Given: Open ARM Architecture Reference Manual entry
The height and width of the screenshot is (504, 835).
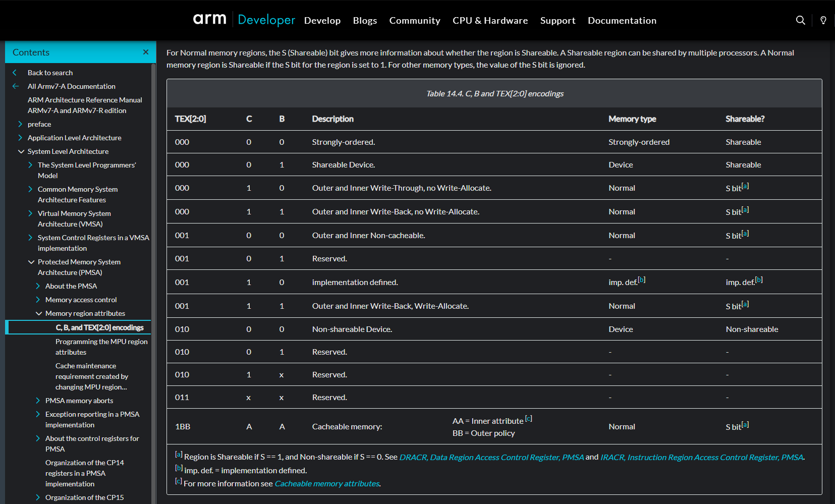Looking at the screenshot, I should pyautogui.click(x=85, y=105).
